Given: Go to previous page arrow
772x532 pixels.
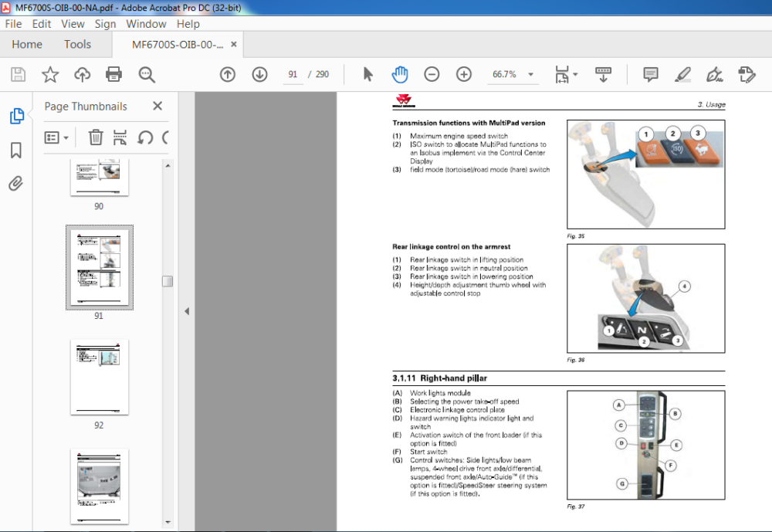Looking at the screenshot, I should (x=228, y=74).
